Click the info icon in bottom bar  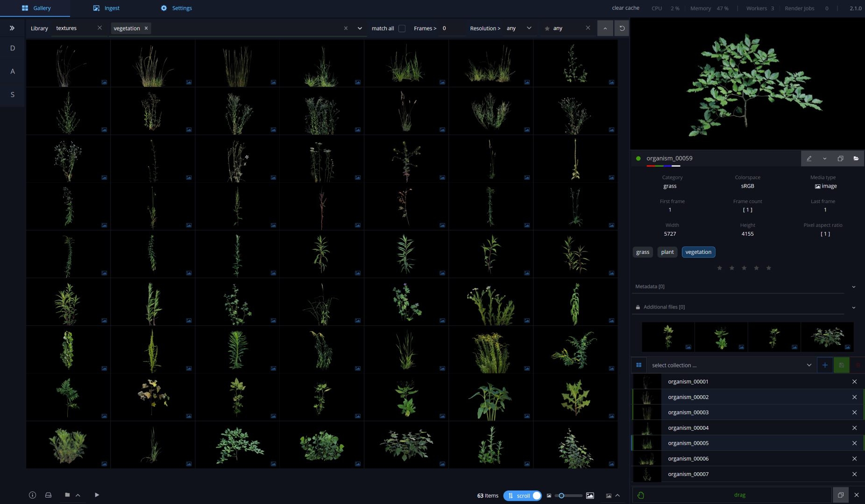(x=32, y=495)
